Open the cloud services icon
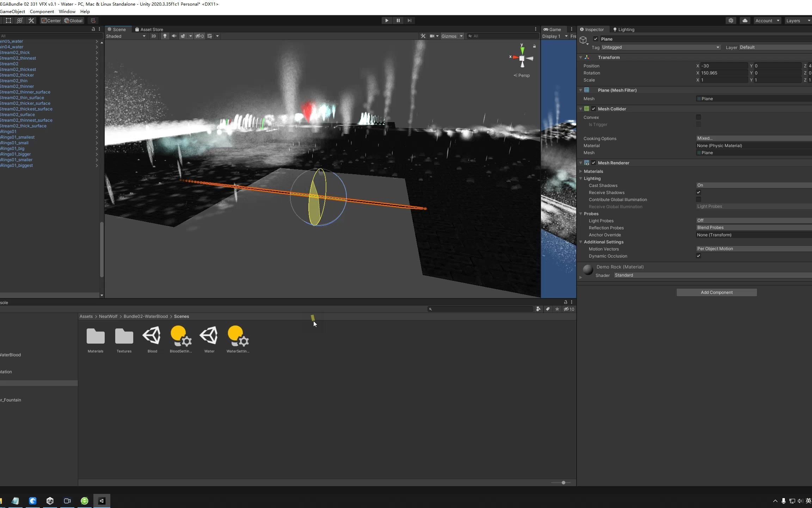 coord(745,20)
